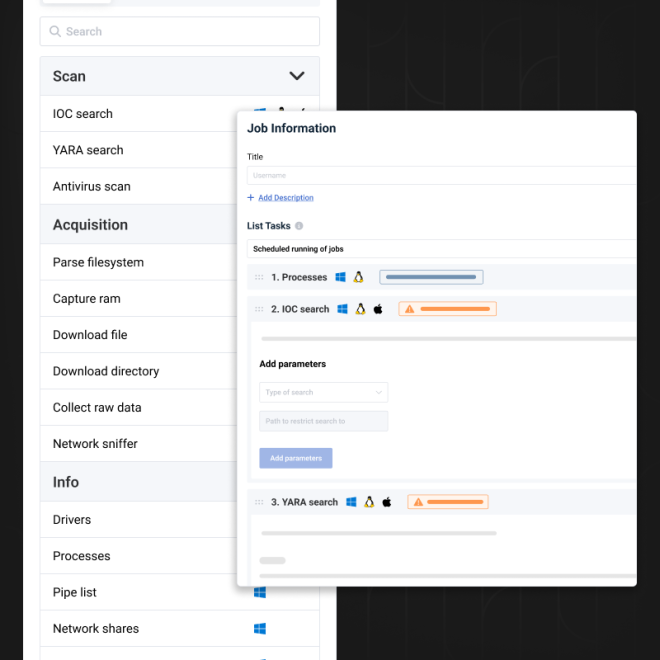Image resolution: width=660 pixels, height=660 pixels.
Task: Collapse the Scan section chevron
Action: click(x=297, y=76)
